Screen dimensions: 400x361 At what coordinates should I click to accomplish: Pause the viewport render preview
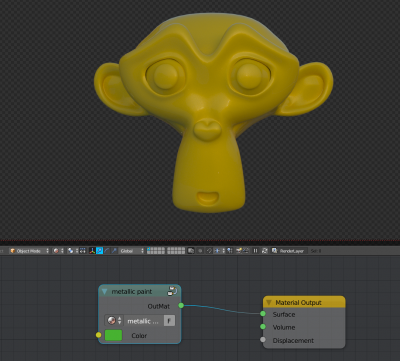(255, 251)
